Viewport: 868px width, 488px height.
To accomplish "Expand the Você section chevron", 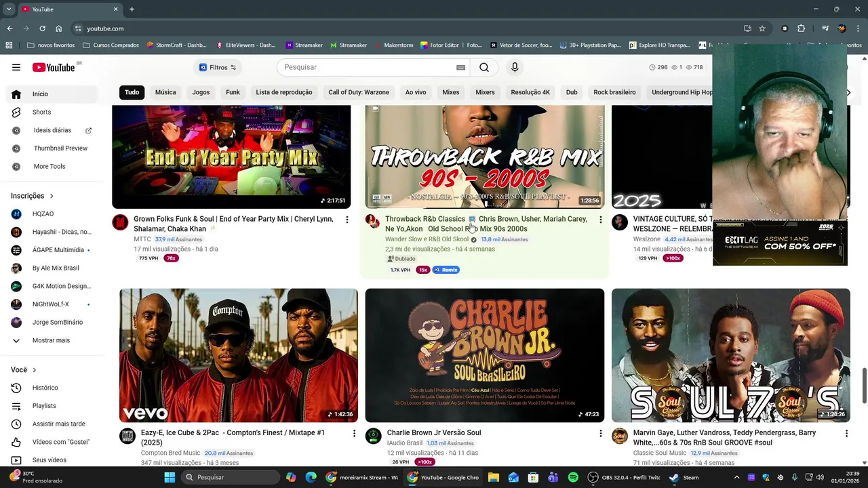I will pos(35,370).
